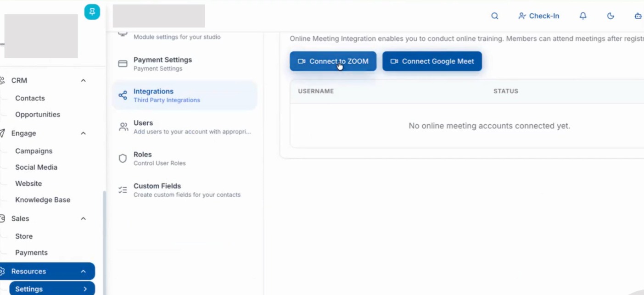Click the video icon on Connect Google Meet

pyautogui.click(x=394, y=61)
